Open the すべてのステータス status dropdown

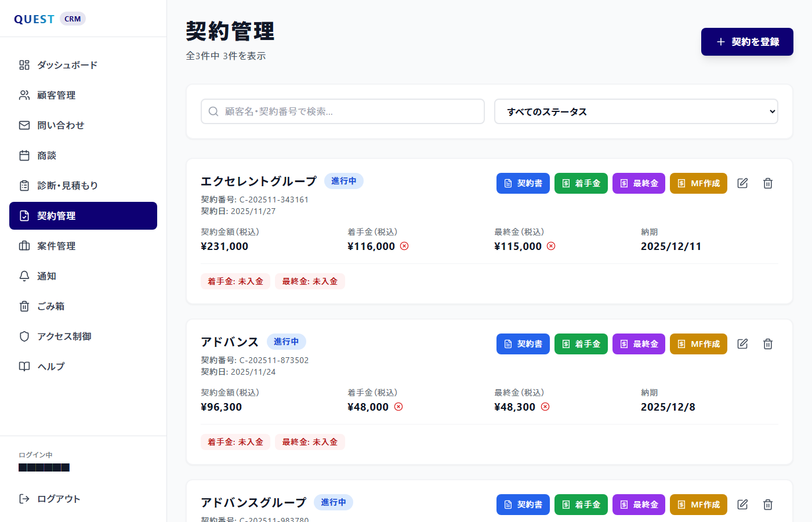tap(636, 111)
